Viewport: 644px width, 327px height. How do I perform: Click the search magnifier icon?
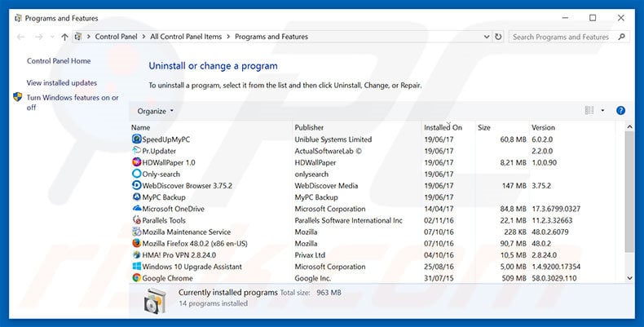coord(621,37)
